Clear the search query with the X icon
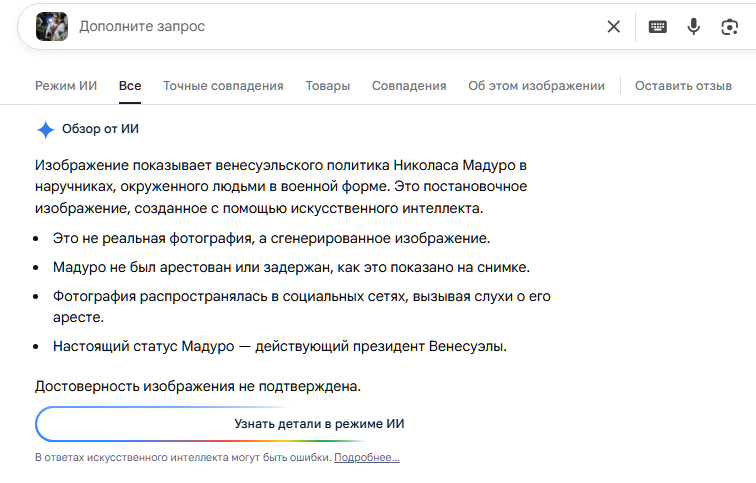Image resolution: width=756 pixels, height=483 pixels. [x=614, y=26]
